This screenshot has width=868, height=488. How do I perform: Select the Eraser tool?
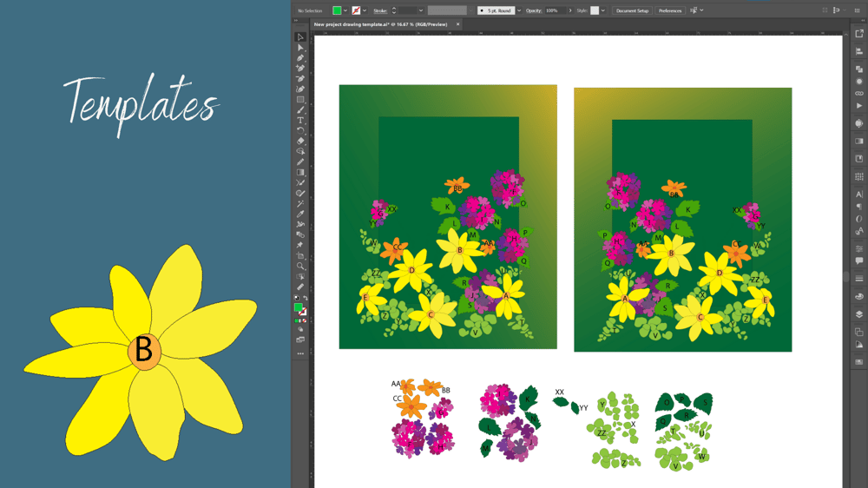pyautogui.click(x=300, y=141)
